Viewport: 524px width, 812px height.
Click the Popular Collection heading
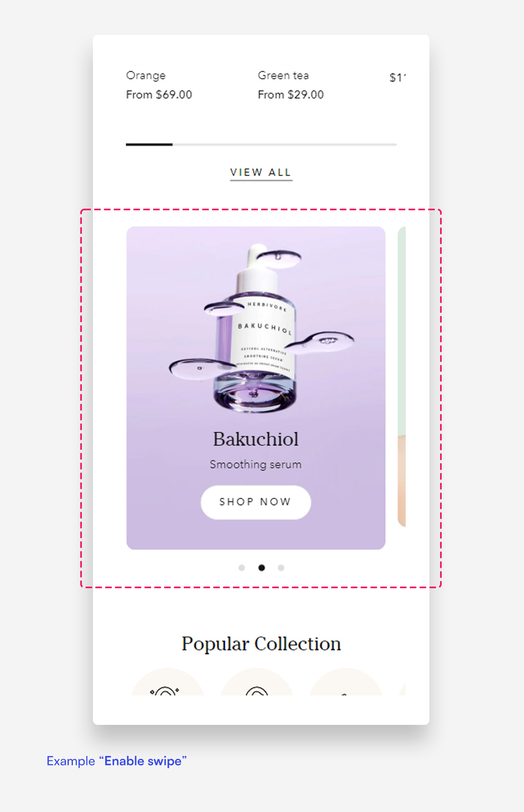tap(261, 644)
